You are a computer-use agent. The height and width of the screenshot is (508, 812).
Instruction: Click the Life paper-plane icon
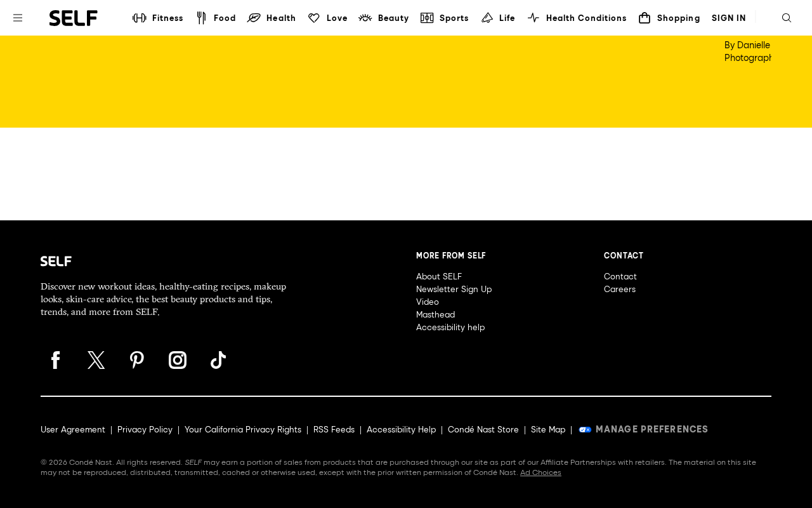pos(487,18)
